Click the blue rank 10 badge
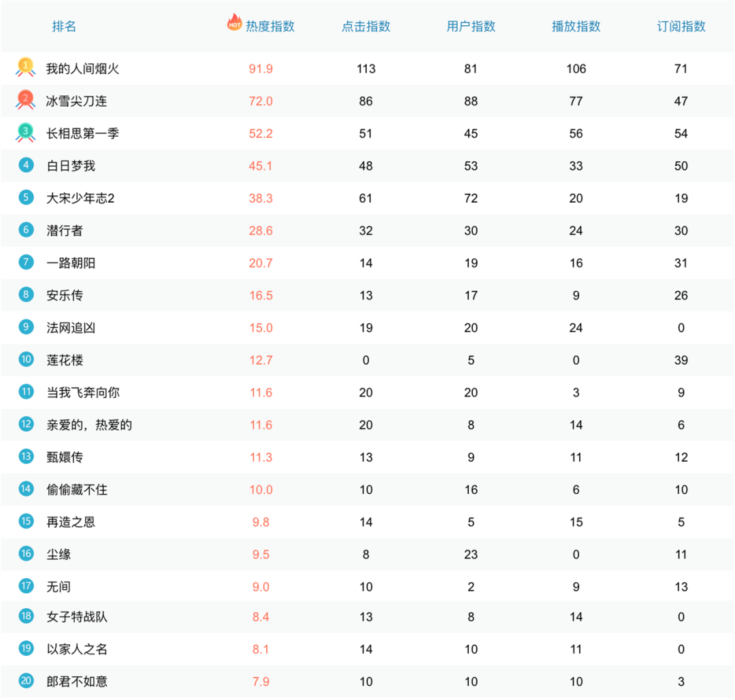735x700 pixels. (26, 359)
